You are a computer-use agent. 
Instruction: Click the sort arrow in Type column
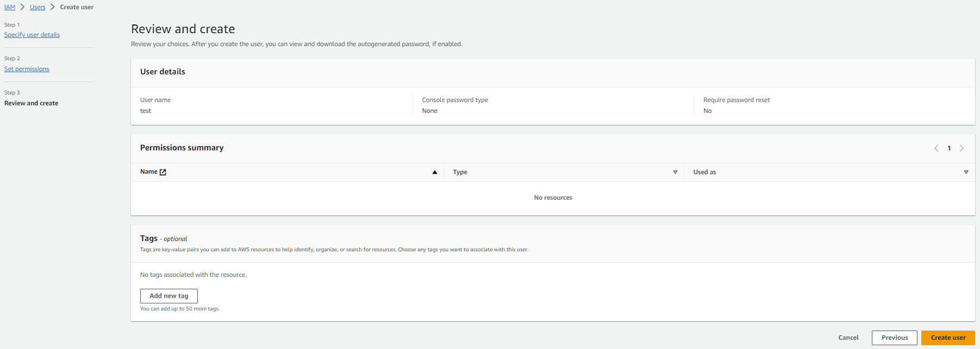point(675,172)
